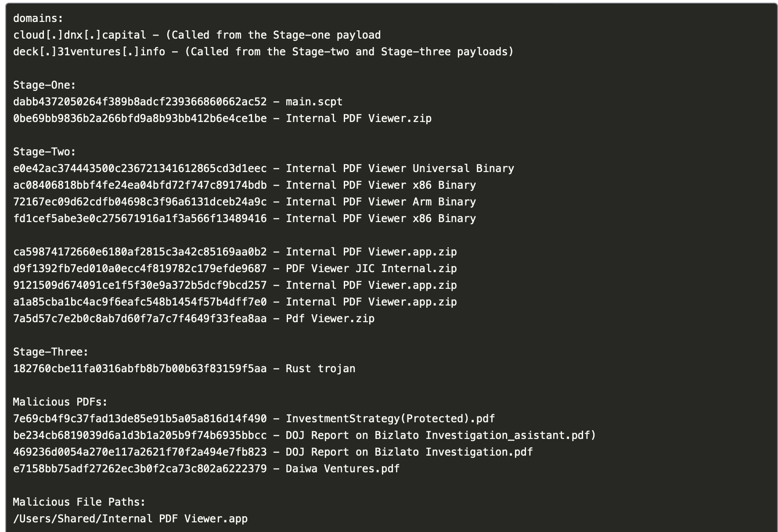778x532 pixels.
Task: Click the deck[.]31ventures[.]info domain text
Action: 89,52
